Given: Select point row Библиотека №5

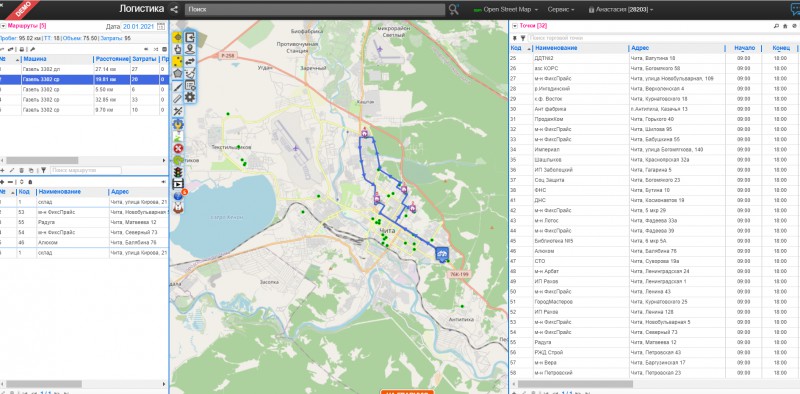Looking at the screenshot, I should (654, 241).
